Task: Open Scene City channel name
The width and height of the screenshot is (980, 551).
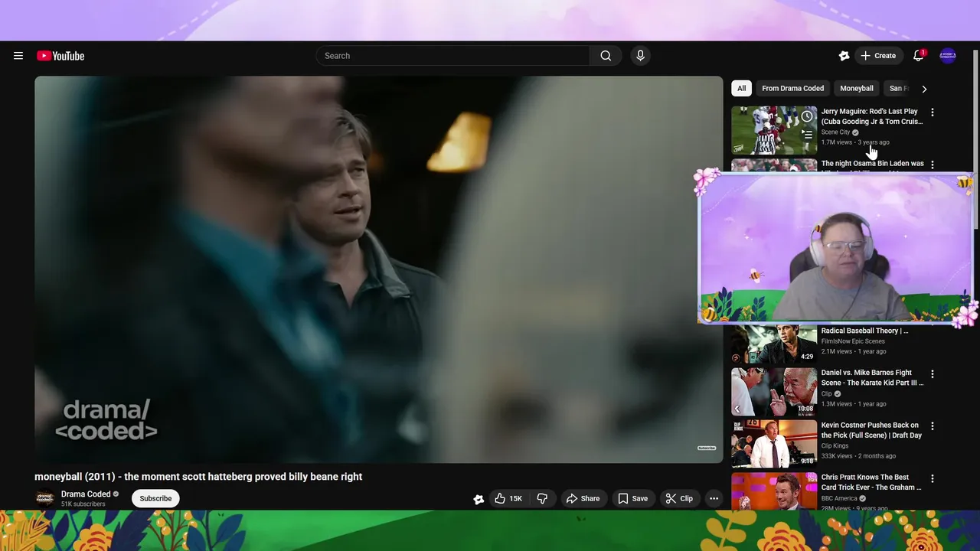Action: pos(835,132)
